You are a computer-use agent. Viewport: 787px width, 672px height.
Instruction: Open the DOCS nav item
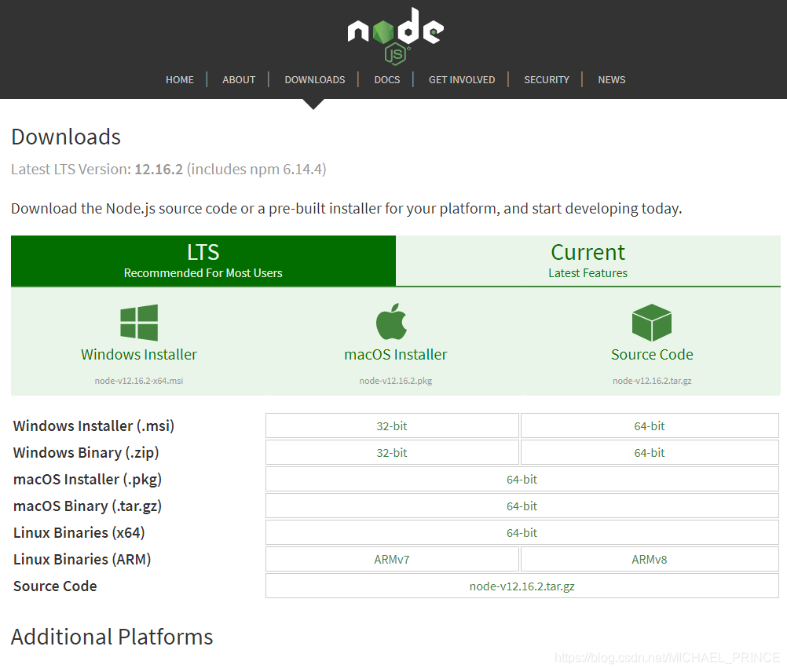pos(387,80)
